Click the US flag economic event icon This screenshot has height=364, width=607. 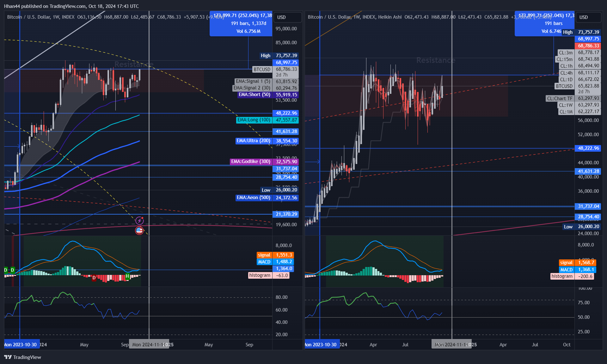(x=139, y=230)
